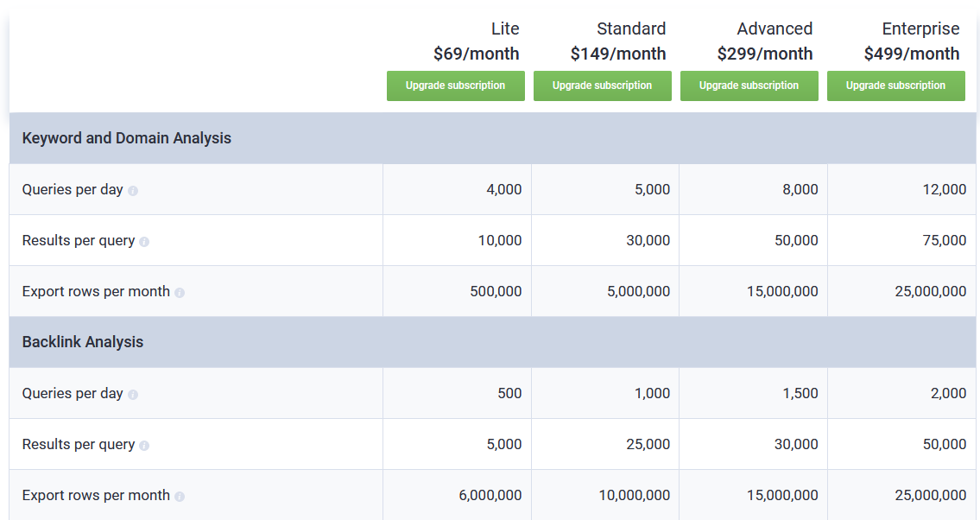Click the $149/month Standard price
Screen dimensions: 980x520
point(618,54)
